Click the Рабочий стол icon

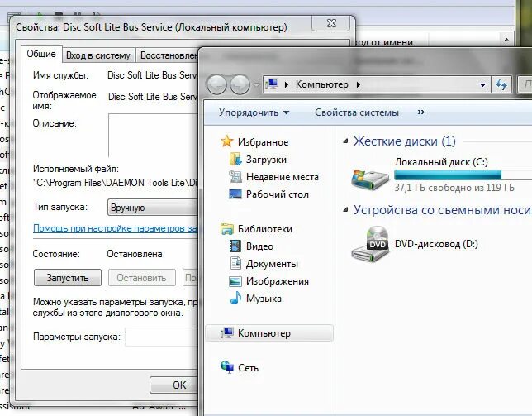pos(235,194)
